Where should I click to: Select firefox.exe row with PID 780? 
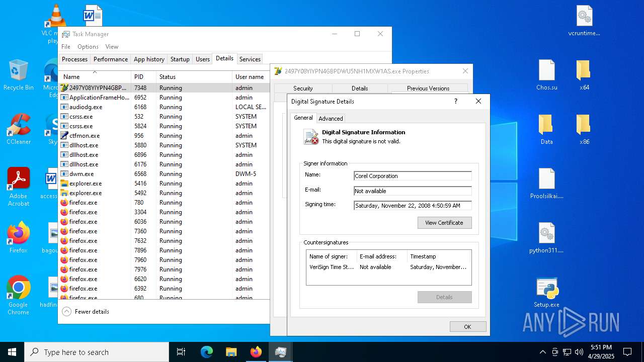coord(165,203)
